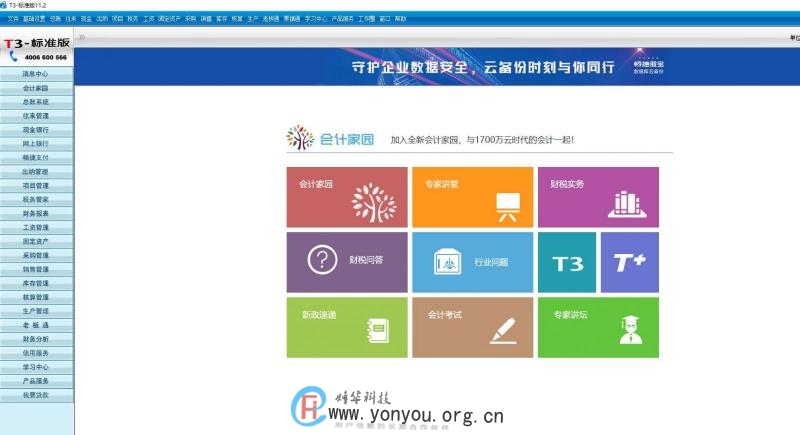Open the 出纳 menu
Screen dimensions: 800x435
pyautogui.click(x=102, y=19)
